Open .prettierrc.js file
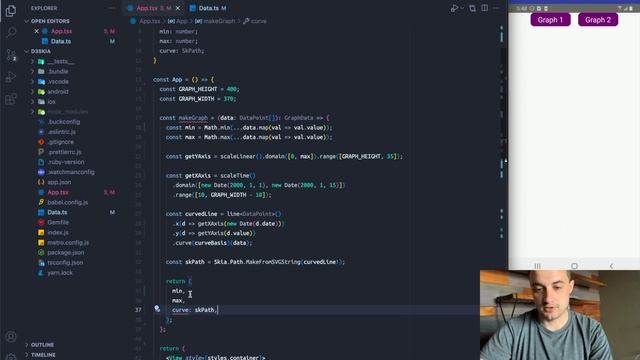This screenshot has height=360, width=640. coord(64,152)
